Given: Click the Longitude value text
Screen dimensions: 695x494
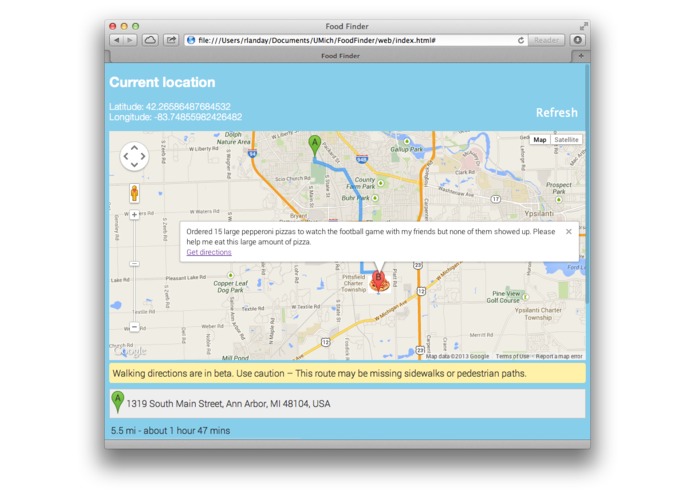Looking at the screenshot, I should pyautogui.click(x=198, y=117).
